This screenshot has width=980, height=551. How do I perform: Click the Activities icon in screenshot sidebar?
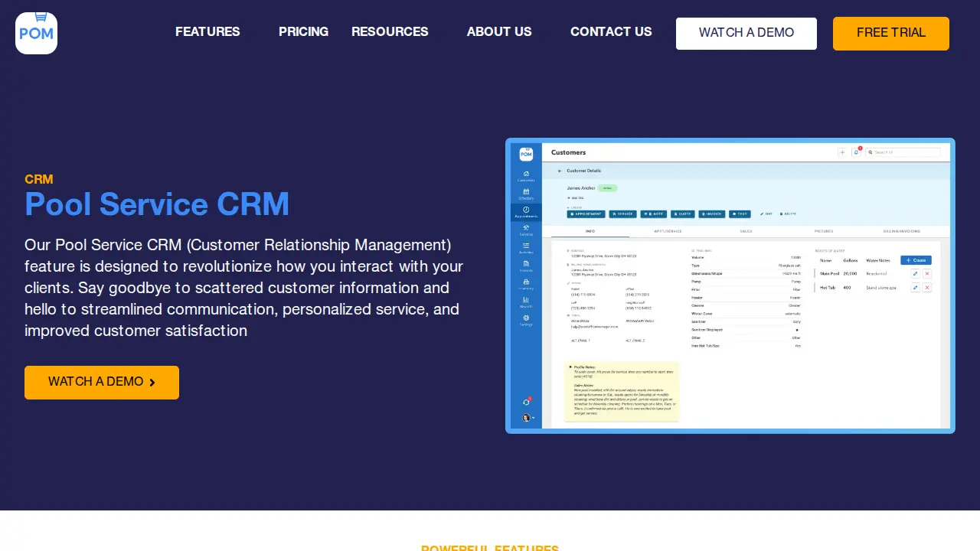(526, 248)
